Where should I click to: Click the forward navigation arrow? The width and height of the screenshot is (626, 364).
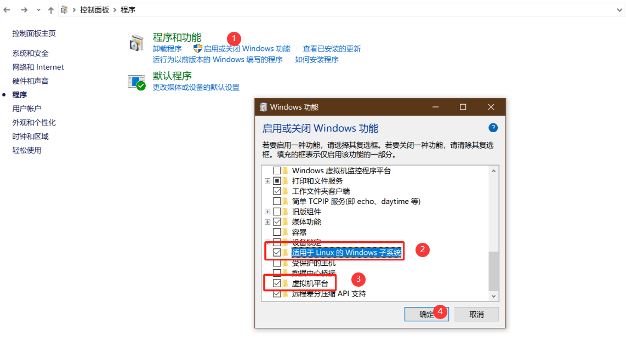(24, 10)
